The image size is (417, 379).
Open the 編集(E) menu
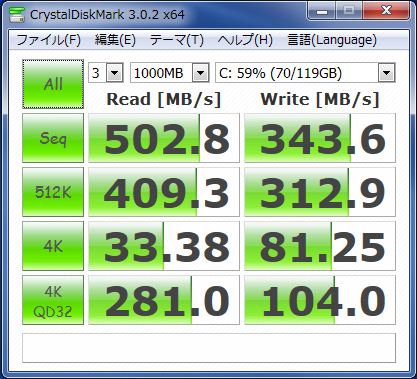tap(115, 40)
